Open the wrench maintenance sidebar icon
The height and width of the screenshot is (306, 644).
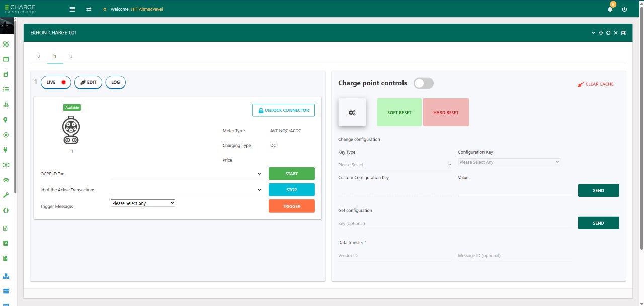click(x=6, y=195)
